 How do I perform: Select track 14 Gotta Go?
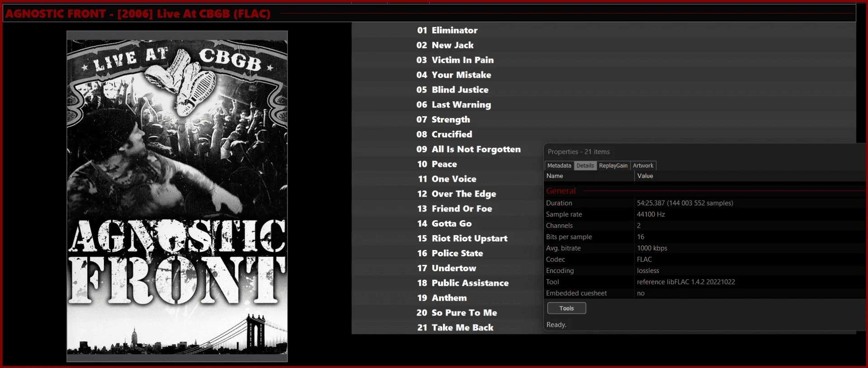click(444, 224)
